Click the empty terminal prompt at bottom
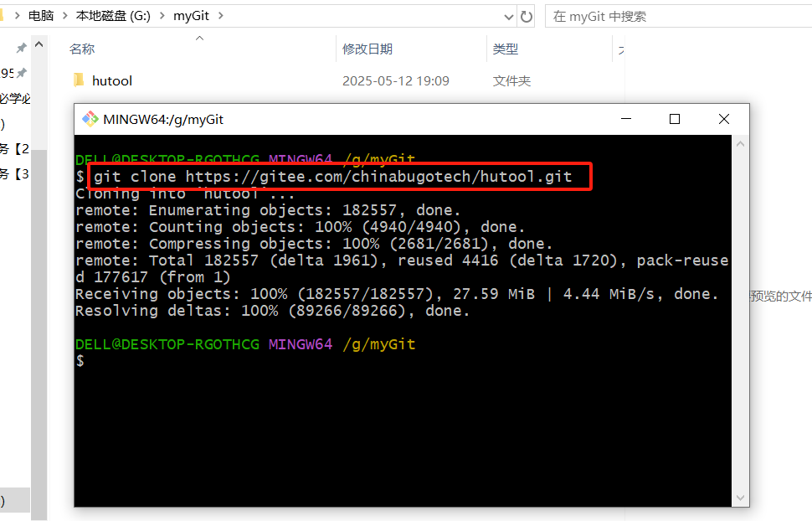Viewport: 812px width, 521px height. click(80, 361)
